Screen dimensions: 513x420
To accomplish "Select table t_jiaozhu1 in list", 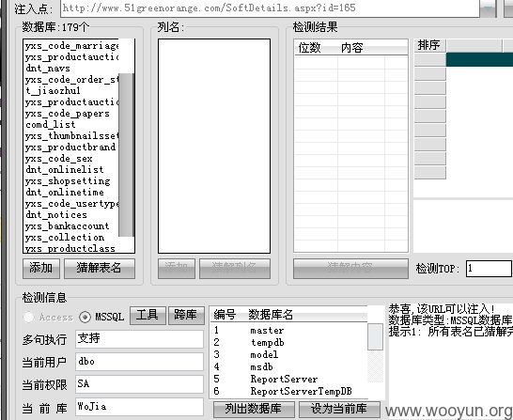I will (x=53, y=90).
